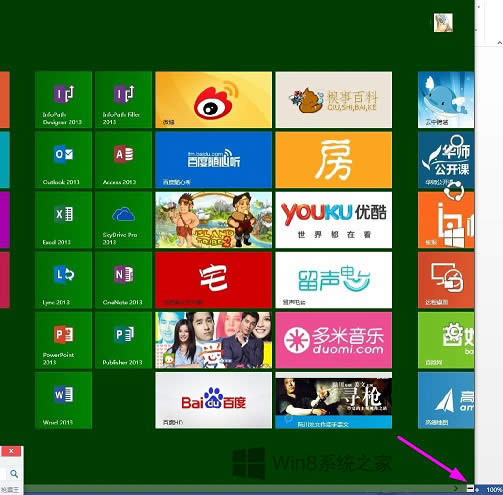The width and height of the screenshot is (503, 495).
Task: Open the 糗事百科 tile
Action: 334,100
